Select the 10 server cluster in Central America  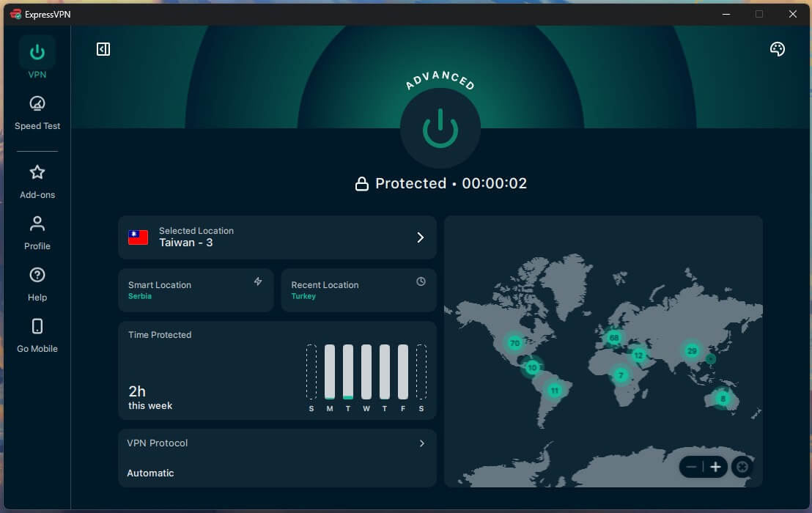click(532, 368)
